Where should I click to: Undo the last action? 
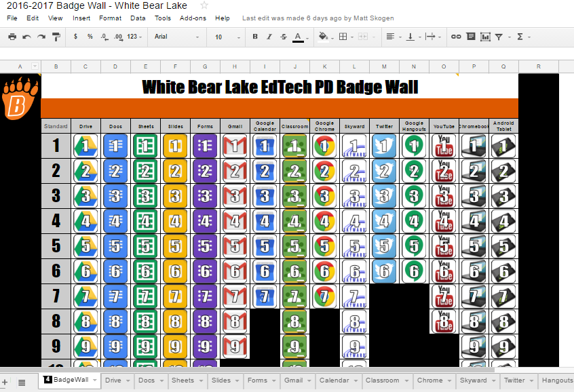click(26, 37)
